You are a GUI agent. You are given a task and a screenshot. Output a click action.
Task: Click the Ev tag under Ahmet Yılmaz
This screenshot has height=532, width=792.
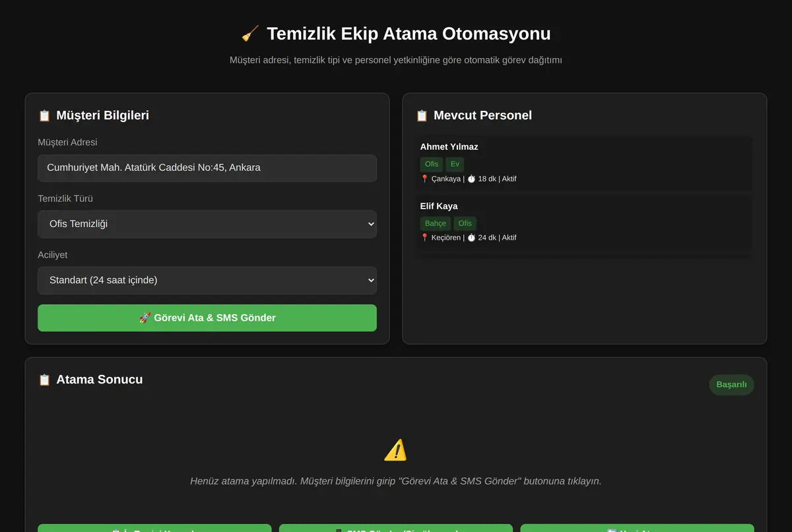[455, 164]
